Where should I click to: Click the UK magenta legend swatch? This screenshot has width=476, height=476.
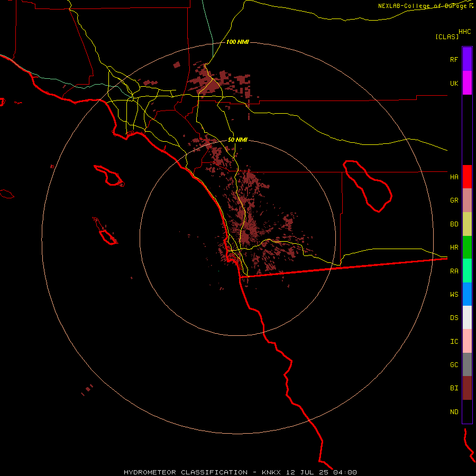(x=467, y=83)
